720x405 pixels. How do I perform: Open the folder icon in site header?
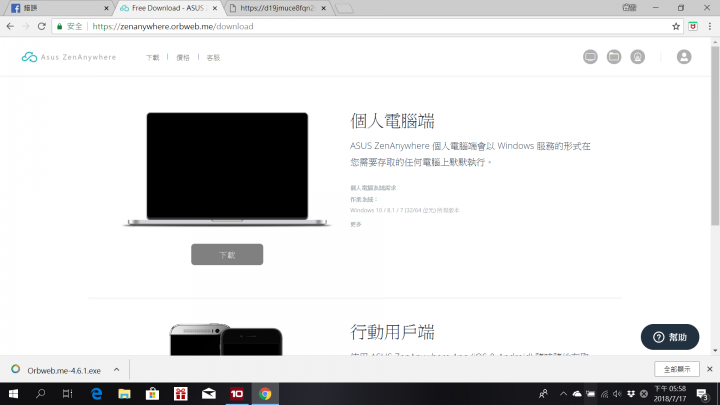point(614,57)
